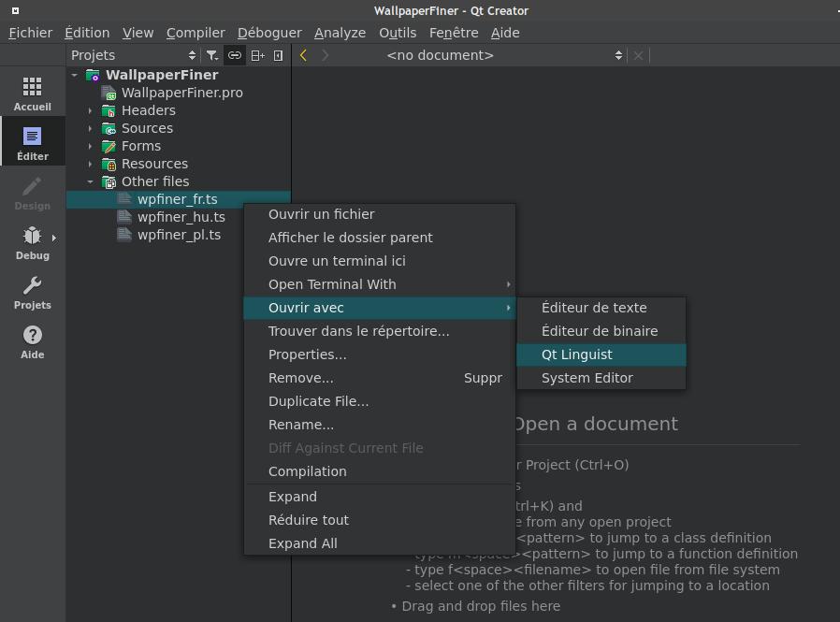Image resolution: width=840 pixels, height=622 pixels.
Task: Select Ouvrir un fichier in the context menu
Action: pos(379,214)
